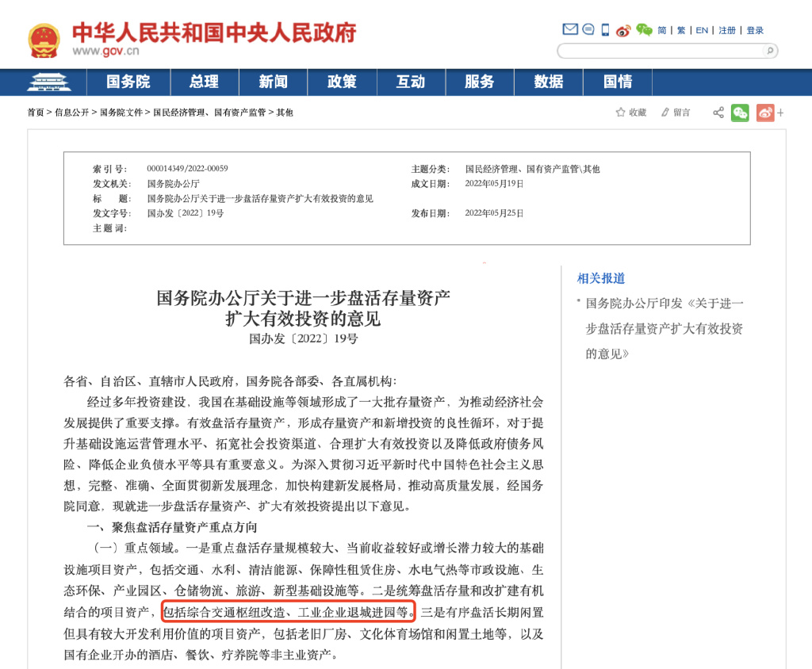Viewport: 812px width, 669px height.
Task: Click the document main title heading
Action: pos(304,308)
